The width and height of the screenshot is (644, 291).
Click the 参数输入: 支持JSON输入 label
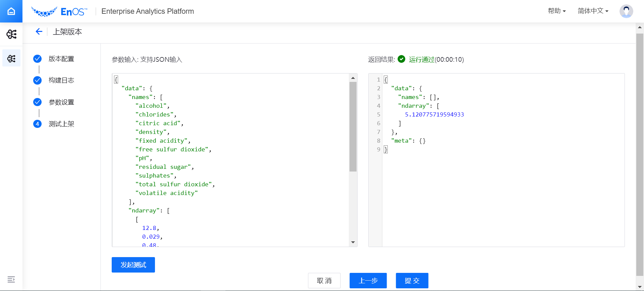tap(147, 59)
